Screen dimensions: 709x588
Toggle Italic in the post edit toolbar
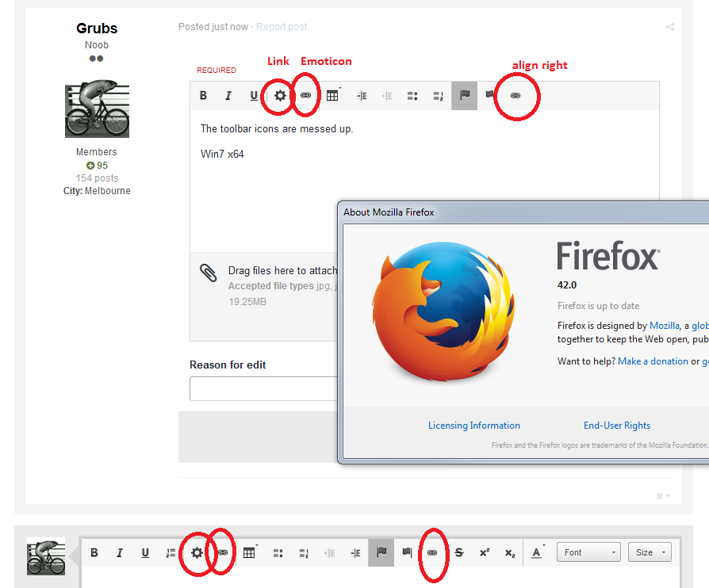click(228, 95)
